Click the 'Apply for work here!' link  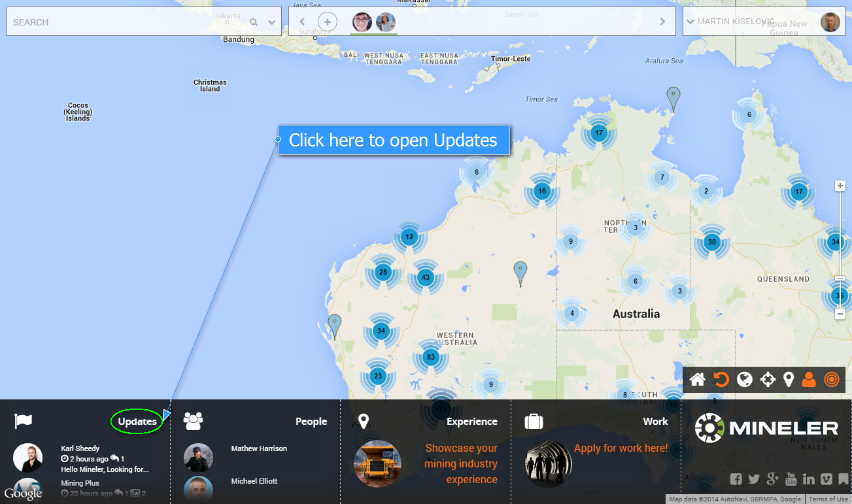(x=621, y=448)
